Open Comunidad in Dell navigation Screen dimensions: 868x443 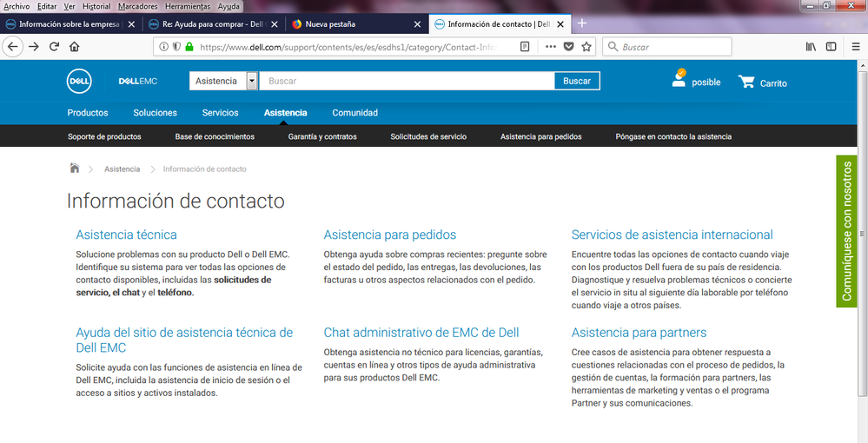pos(354,112)
